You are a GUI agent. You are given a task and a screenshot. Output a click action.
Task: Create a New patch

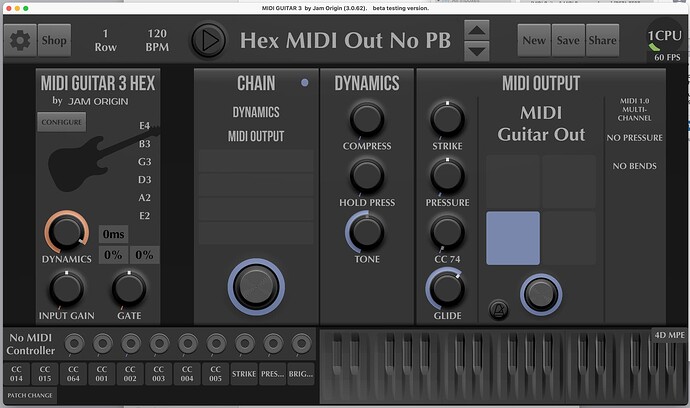pos(534,40)
